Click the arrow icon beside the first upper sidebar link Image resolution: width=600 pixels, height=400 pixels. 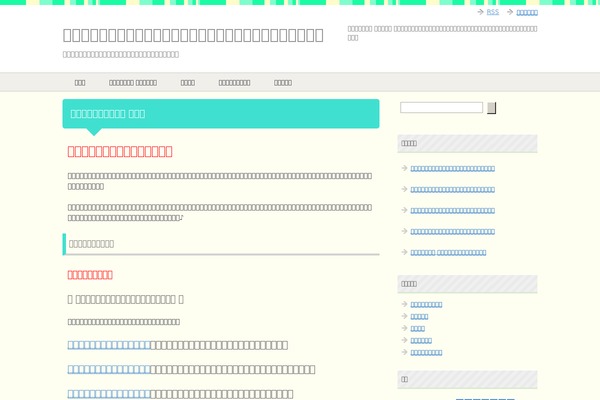coord(404,168)
